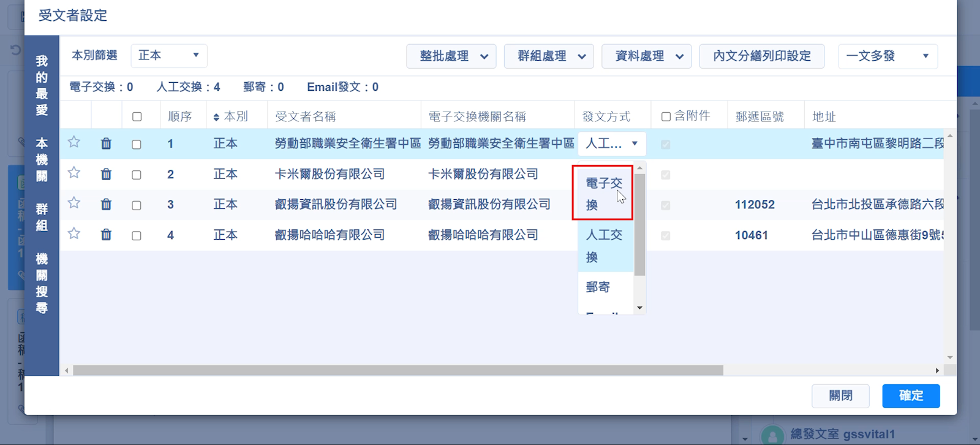Favorite the 勞動部職業安全衛生署中區 row star
The width and height of the screenshot is (980, 445).
point(74,142)
